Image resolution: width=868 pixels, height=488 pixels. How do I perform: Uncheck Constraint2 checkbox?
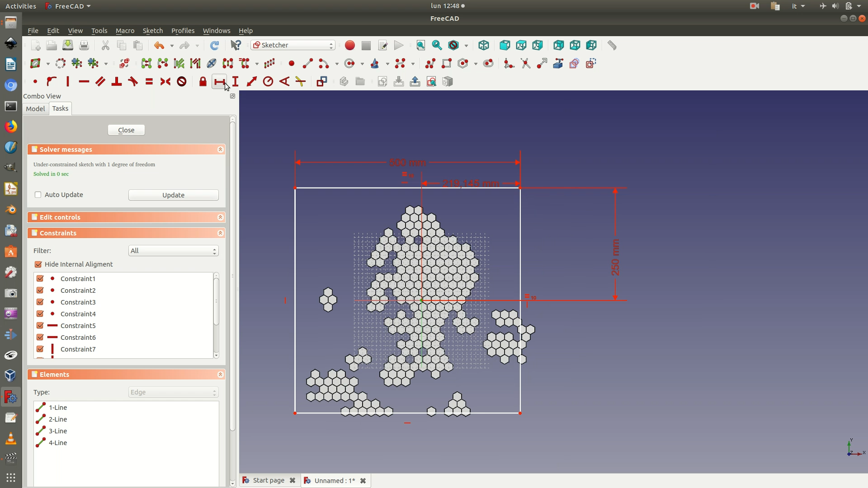tap(40, 291)
